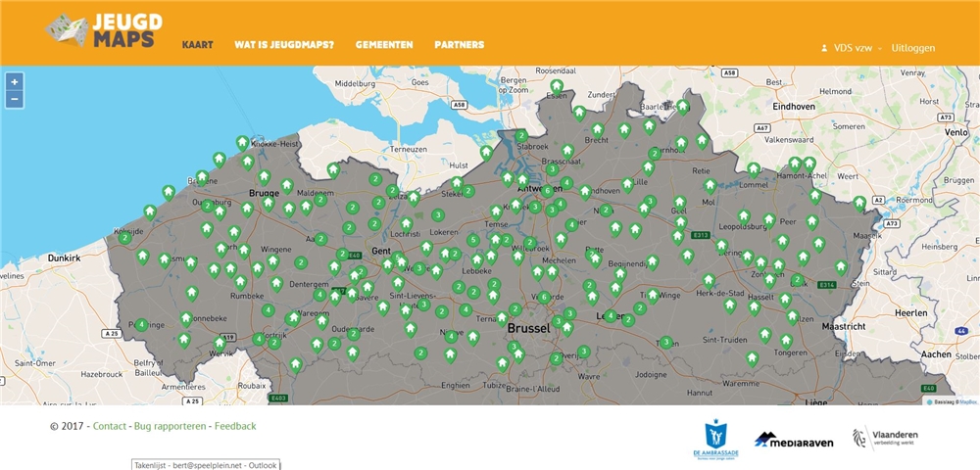This screenshot has width=980, height=470.
Task: Expand the VDS vzw account dropdown
Action: [879, 48]
